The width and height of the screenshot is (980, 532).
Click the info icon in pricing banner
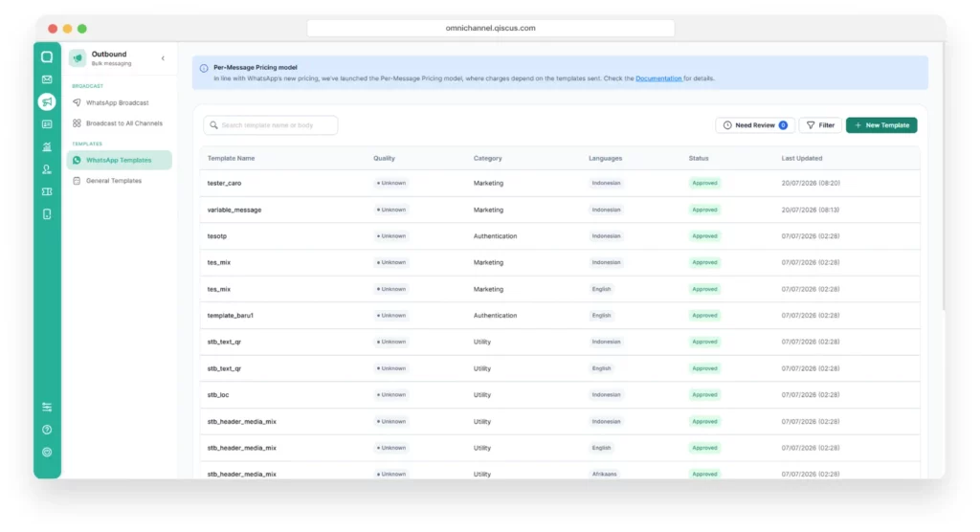click(204, 68)
